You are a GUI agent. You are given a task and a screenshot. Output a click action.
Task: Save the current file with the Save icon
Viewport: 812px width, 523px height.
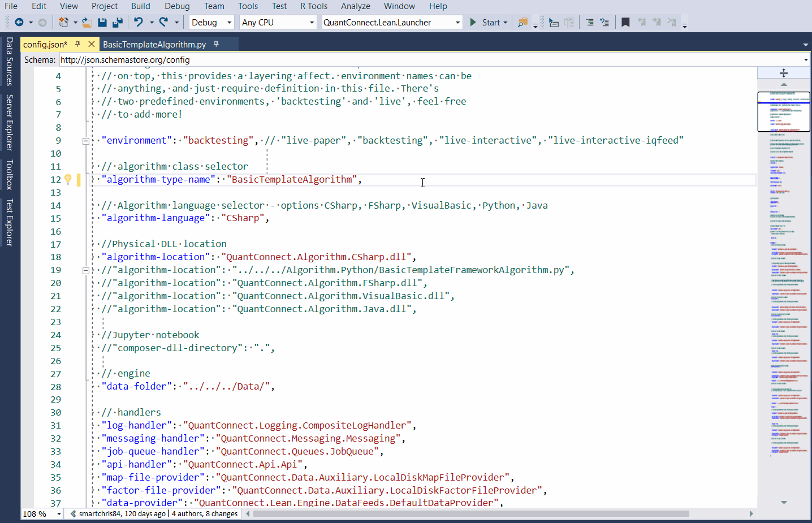coord(102,23)
